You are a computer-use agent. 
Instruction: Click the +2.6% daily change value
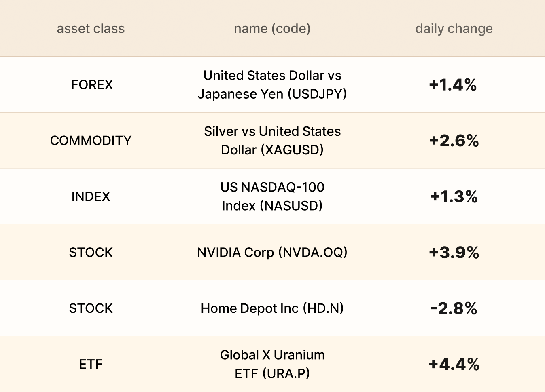click(454, 141)
